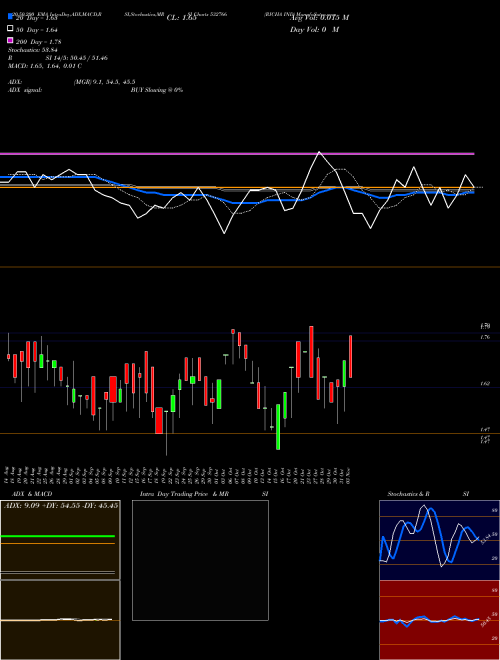Click the 'Stochastics: 53.84' reading
Image resolution: width=500 pixels, height=660 pixels.
32,50
